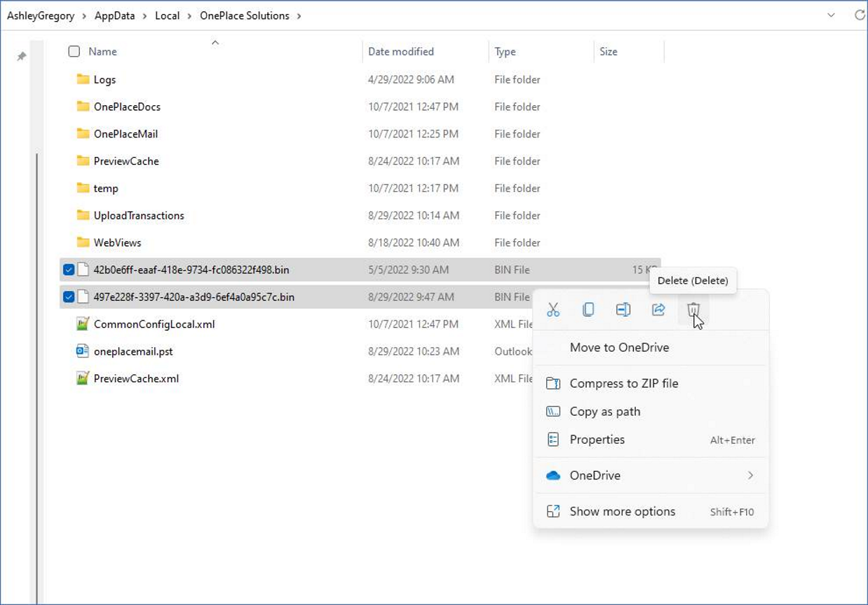Click the left navigation pane scrollbar
This screenshot has width=868, height=605.
[37, 379]
